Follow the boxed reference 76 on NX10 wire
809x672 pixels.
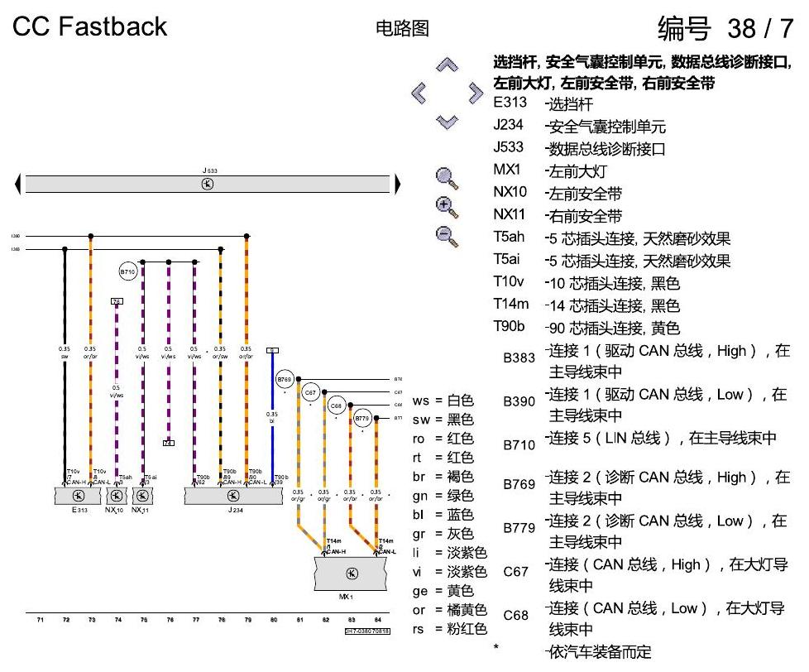coord(117,301)
